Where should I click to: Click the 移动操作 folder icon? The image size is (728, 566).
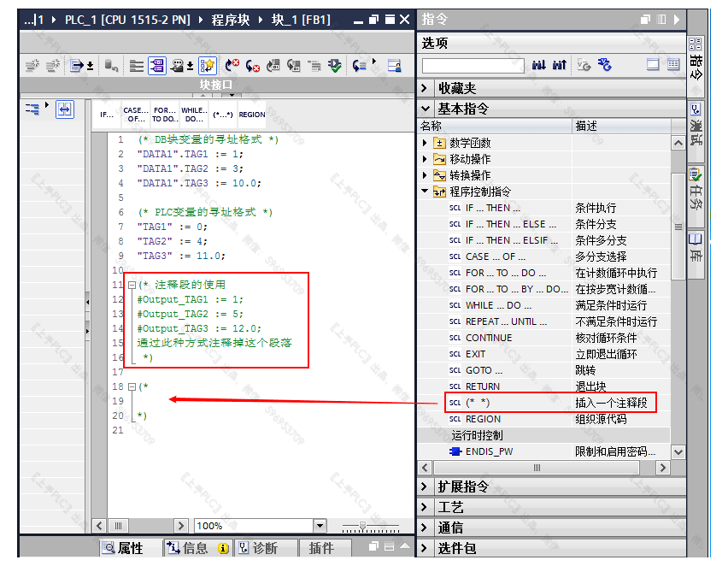coord(439,159)
